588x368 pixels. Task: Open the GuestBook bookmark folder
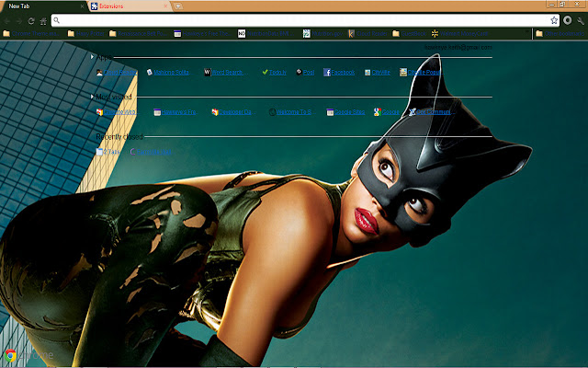tap(410, 33)
